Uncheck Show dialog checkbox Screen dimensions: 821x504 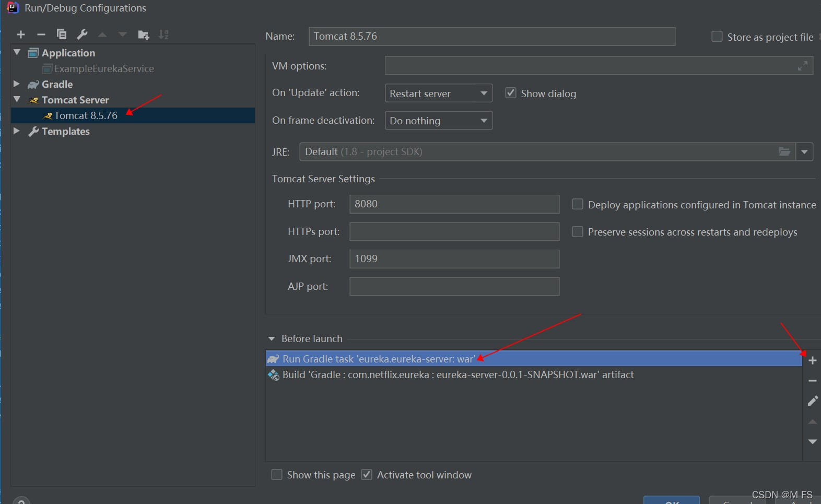[511, 93]
